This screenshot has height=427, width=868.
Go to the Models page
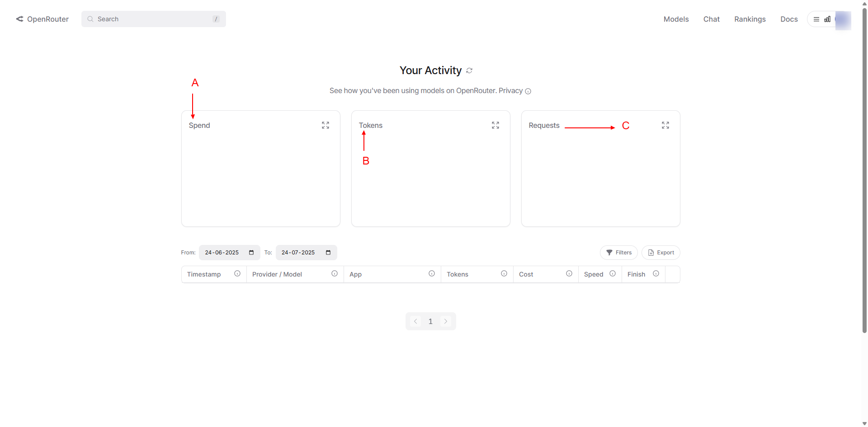(676, 19)
